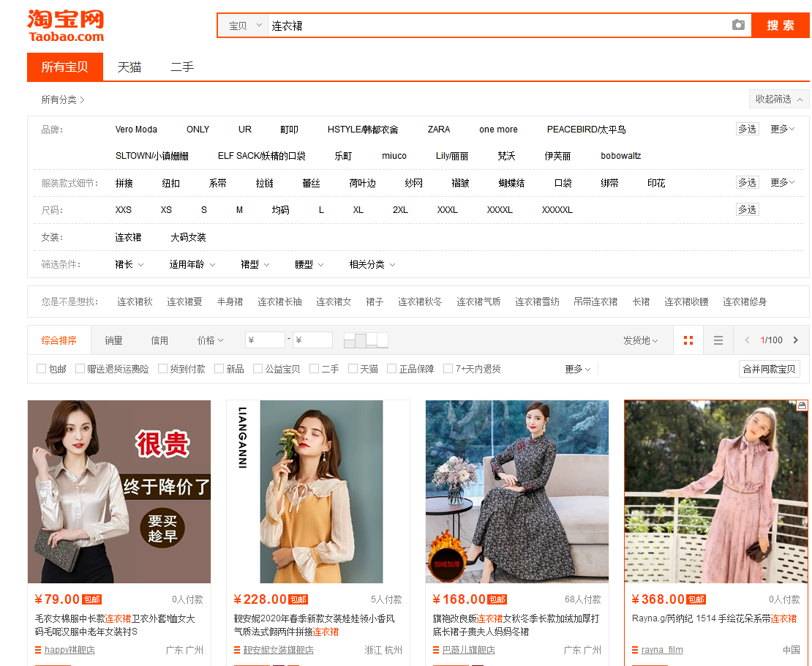
Task: Switch to grid view layout
Action: [x=688, y=340]
